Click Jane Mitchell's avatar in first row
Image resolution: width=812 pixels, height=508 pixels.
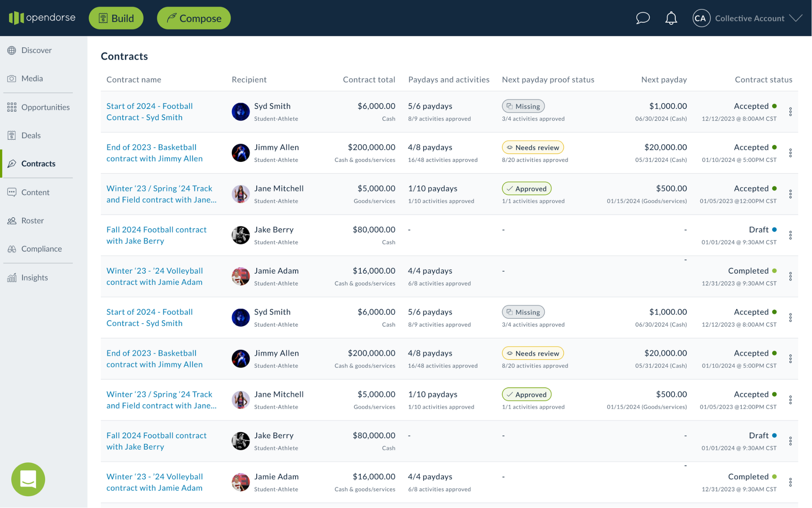241,194
